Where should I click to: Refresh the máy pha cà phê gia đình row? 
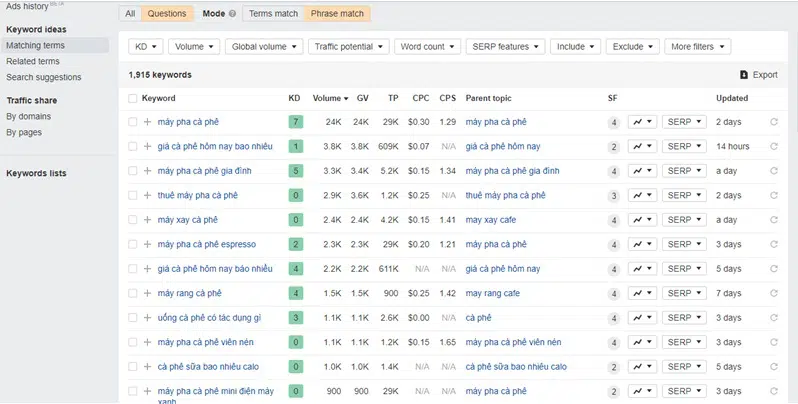click(774, 171)
